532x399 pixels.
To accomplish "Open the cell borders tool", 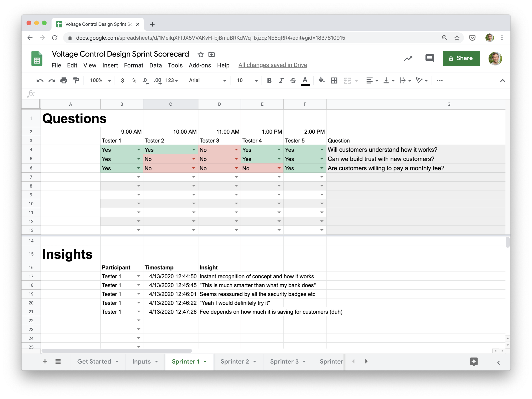I will tap(334, 81).
